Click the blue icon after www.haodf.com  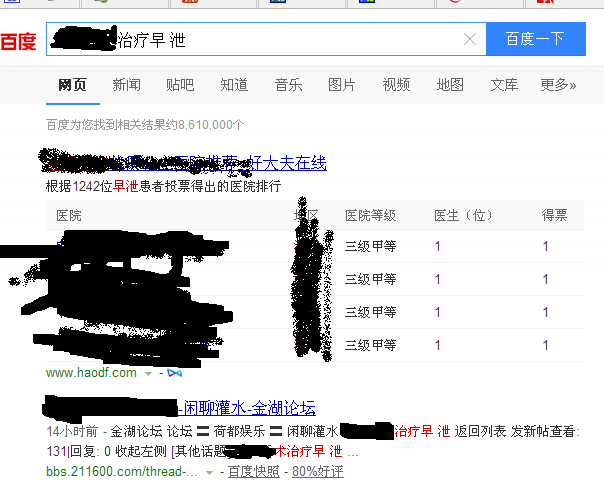174,373
